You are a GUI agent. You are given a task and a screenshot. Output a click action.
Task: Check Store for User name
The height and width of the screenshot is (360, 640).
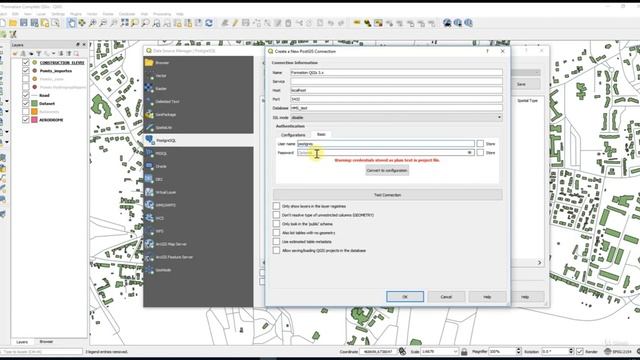pos(480,144)
